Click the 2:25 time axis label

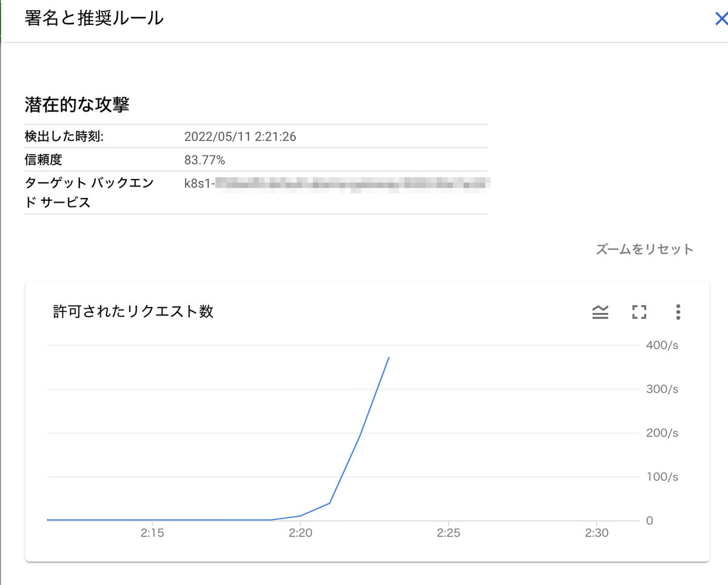pyautogui.click(x=448, y=533)
